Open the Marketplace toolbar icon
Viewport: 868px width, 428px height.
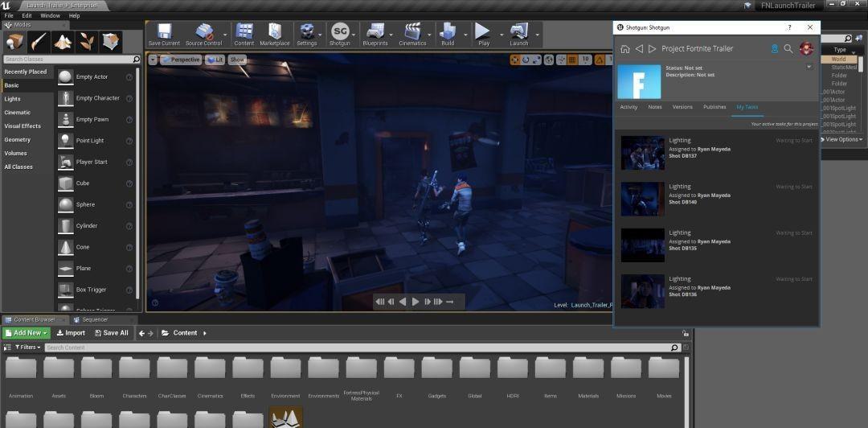[x=275, y=35]
